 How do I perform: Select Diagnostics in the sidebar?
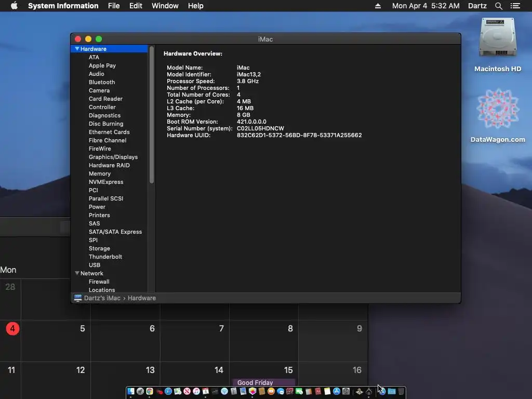(104, 115)
